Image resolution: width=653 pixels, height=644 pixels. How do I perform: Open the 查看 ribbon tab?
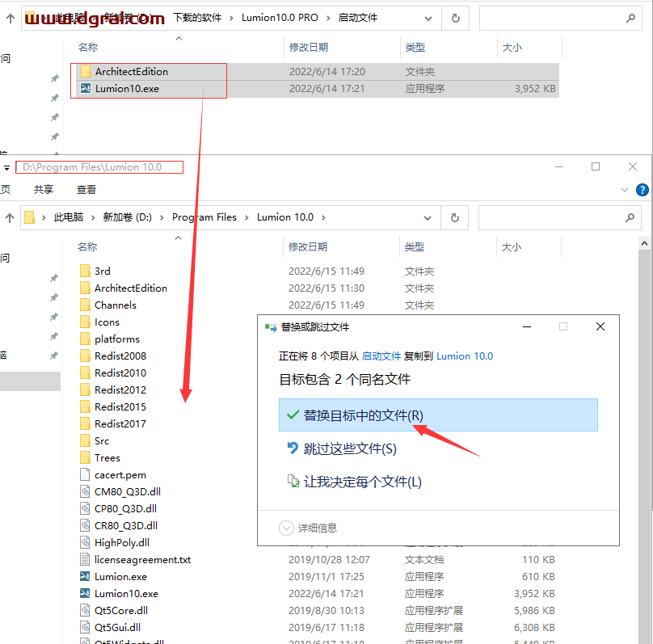[x=86, y=189]
